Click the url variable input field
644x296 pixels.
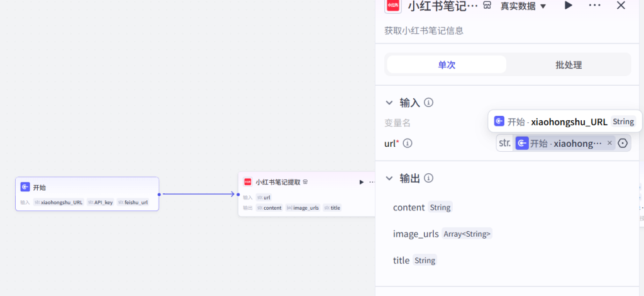tap(563, 143)
